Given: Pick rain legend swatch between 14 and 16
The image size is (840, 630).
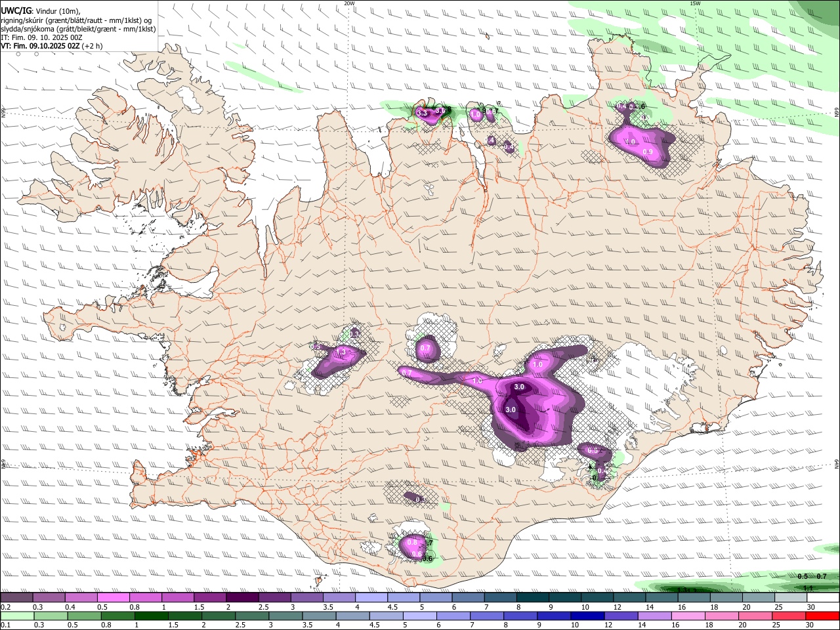Looking at the screenshot, I should [x=656, y=616].
